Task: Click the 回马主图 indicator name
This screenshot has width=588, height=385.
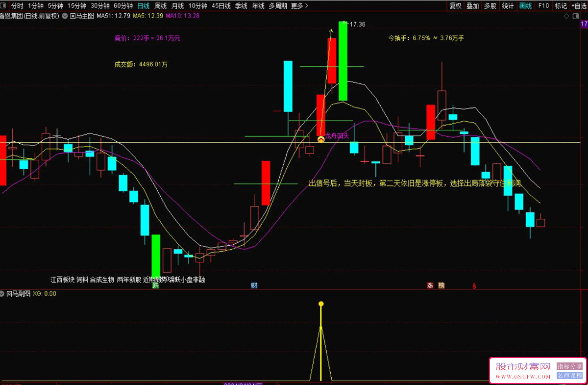Action: pos(81,16)
